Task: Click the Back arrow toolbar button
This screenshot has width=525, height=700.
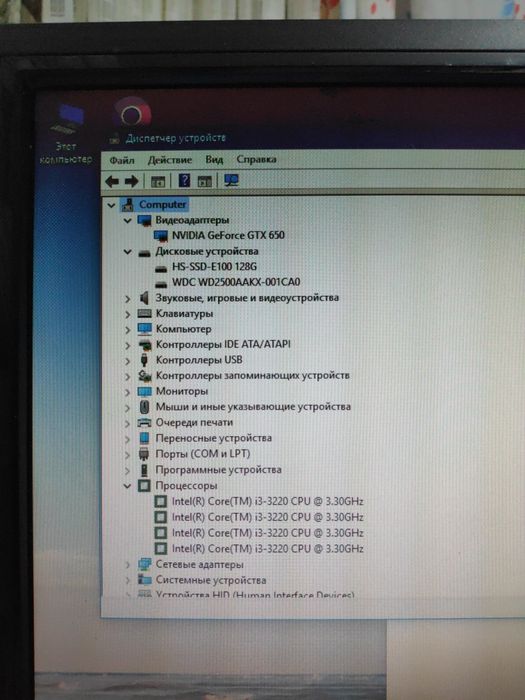Action: (112, 181)
